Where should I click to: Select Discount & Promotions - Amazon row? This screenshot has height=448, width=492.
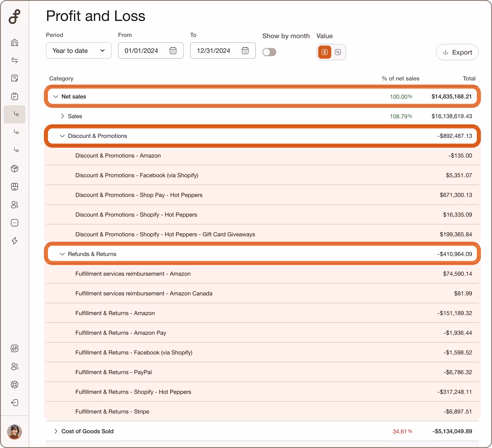click(x=262, y=155)
